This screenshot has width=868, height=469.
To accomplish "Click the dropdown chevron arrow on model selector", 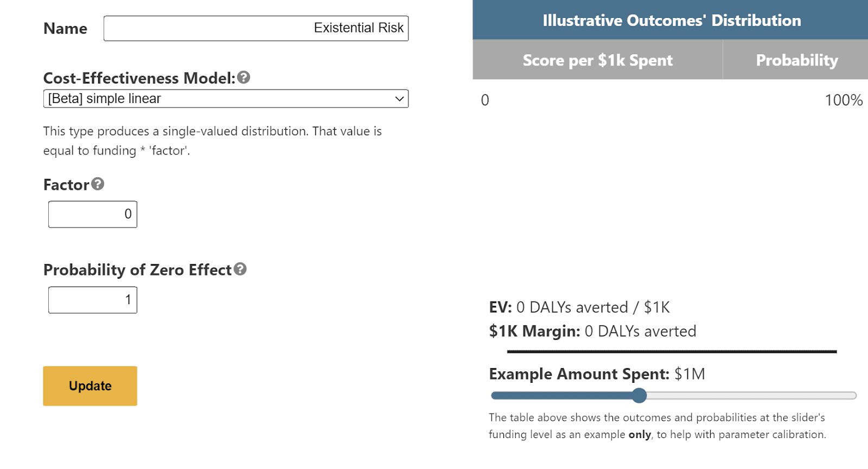I will pyautogui.click(x=399, y=99).
